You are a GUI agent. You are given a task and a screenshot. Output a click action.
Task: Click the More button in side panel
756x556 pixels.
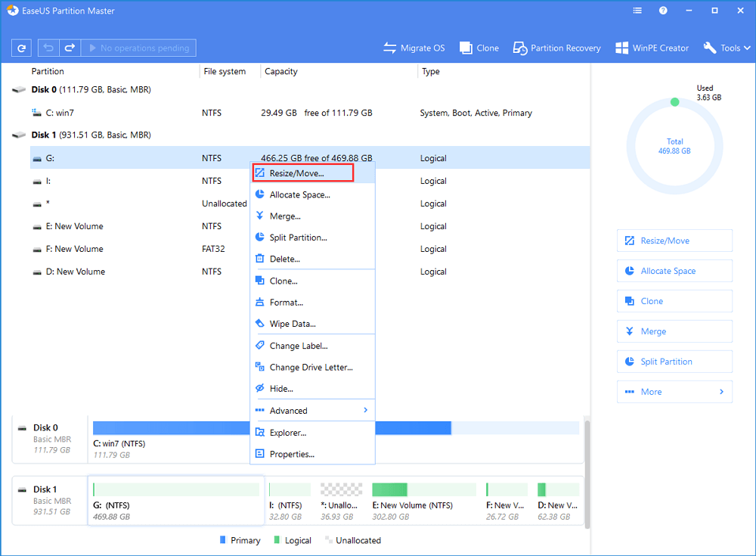(x=674, y=392)
